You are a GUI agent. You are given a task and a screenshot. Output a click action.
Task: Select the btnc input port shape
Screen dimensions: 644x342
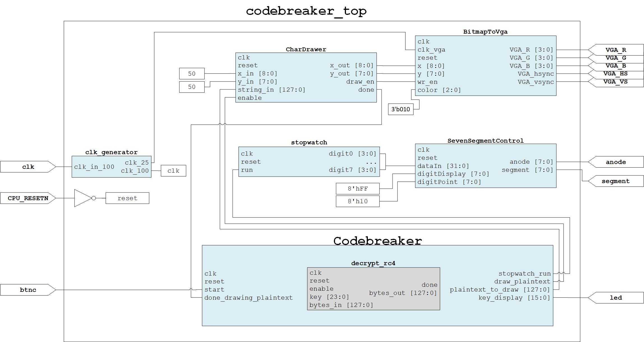28,290
